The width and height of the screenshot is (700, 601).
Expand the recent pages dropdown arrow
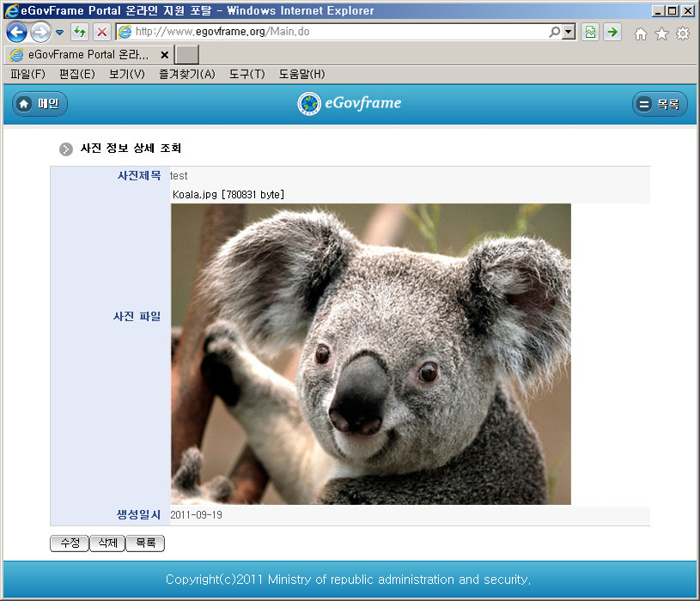tap(59, 33)
